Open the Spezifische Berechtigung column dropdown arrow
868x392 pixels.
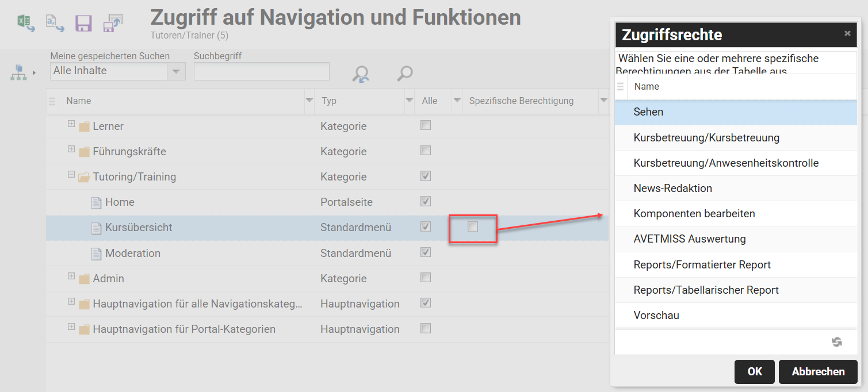[x=603, y=101]
